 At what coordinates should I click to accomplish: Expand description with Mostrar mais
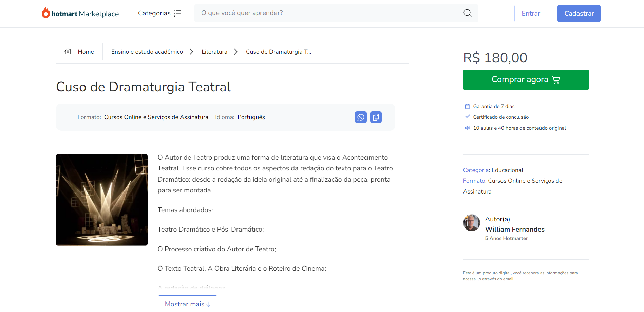(188, 304)
